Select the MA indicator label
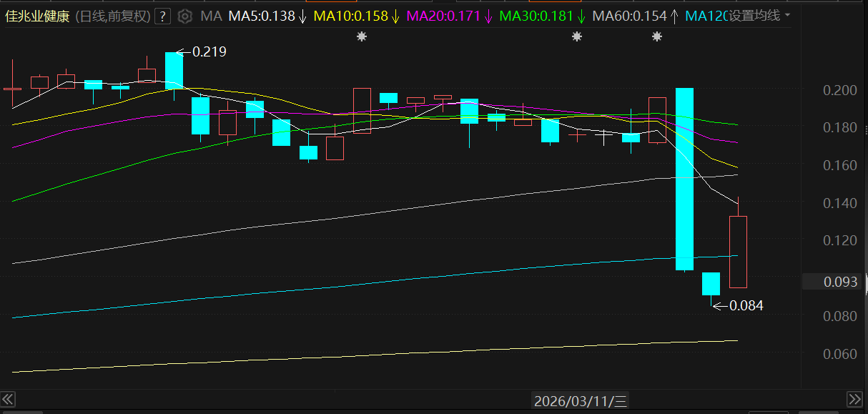Image resolution: width=868 pixels, height=414 pixels. pyautogui.click(x=210, y=16)
